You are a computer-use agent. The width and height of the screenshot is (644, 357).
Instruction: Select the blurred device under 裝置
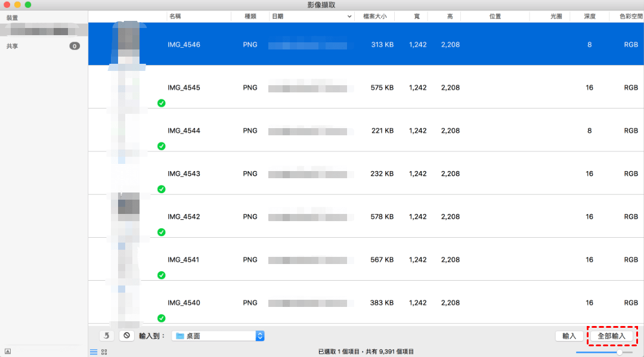coord(44,30)
